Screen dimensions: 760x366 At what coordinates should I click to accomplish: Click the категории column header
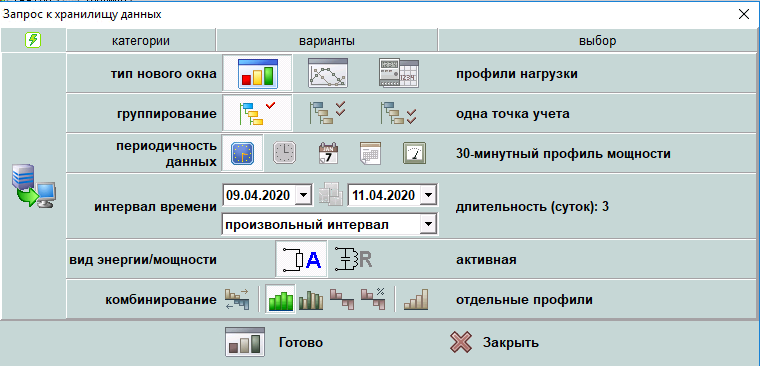click(x=141, y=41)
